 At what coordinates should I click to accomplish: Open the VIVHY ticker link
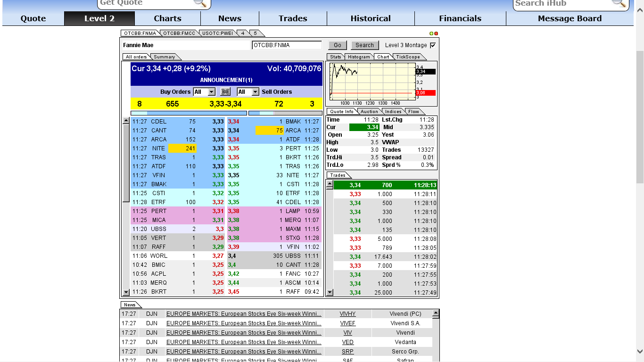(347, 313)
